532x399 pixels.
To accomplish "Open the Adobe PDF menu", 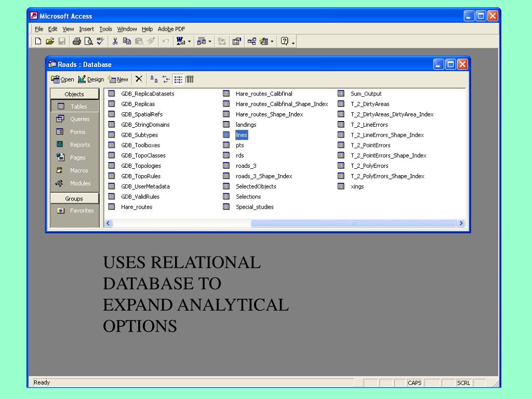I will click(x=171, y=29).
